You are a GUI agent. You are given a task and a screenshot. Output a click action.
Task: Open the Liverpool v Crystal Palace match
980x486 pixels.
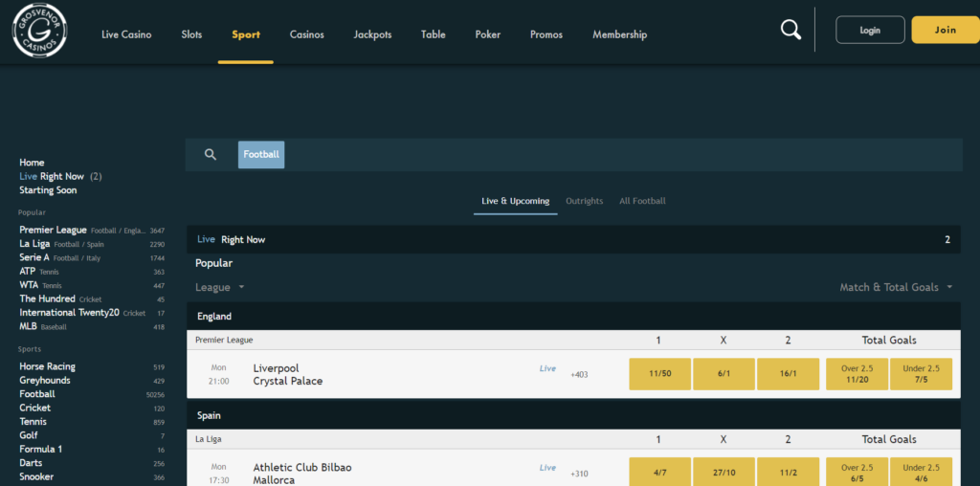coord(288,375)
